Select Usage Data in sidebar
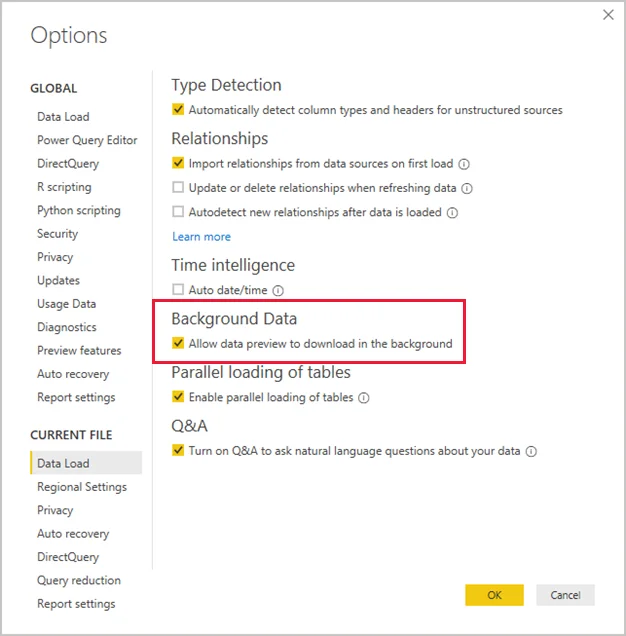 [67, 304]
